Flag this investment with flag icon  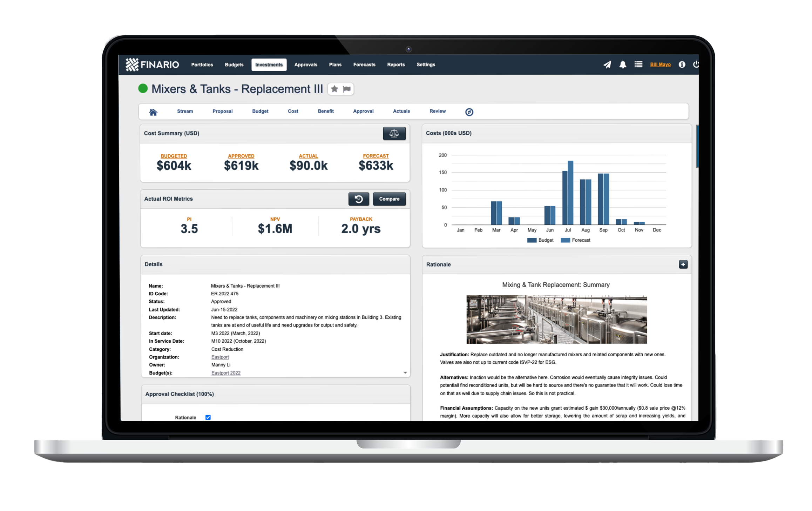tap(347, 89)
